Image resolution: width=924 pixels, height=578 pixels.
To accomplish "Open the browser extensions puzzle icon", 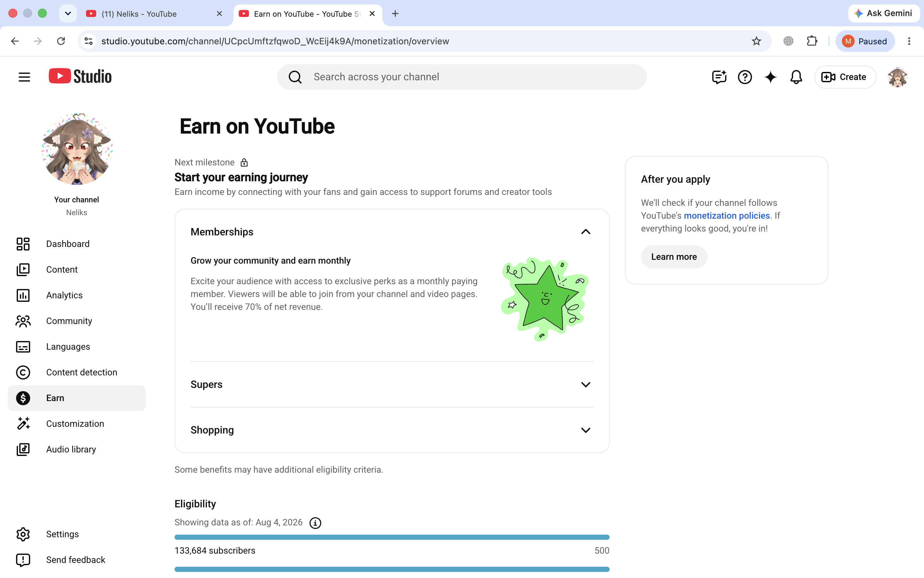I will 812,41.
